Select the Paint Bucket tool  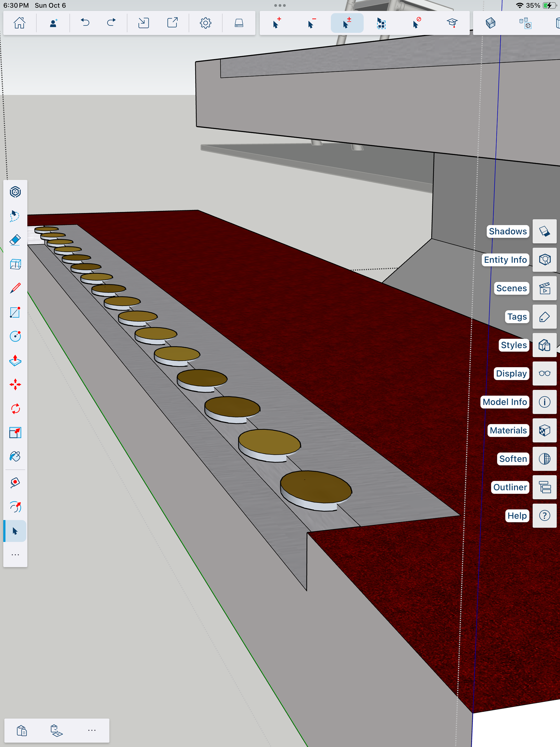click(x=15, y=456)
